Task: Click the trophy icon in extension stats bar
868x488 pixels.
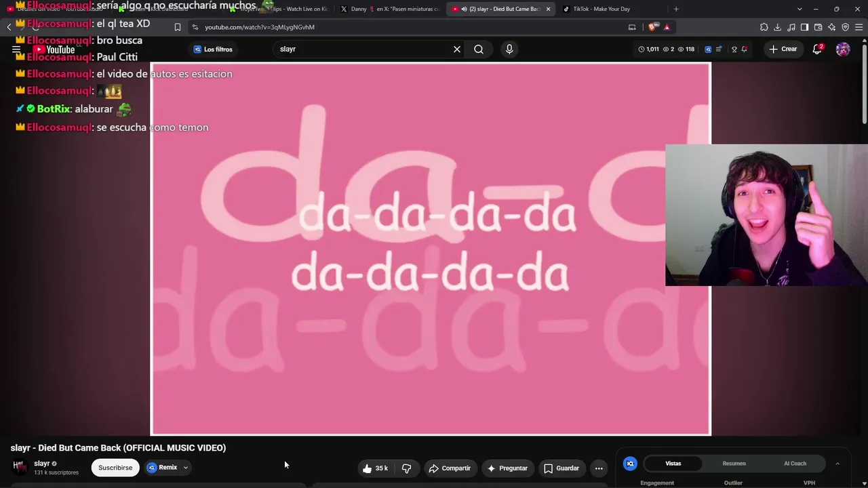Action: coord(734,49)
